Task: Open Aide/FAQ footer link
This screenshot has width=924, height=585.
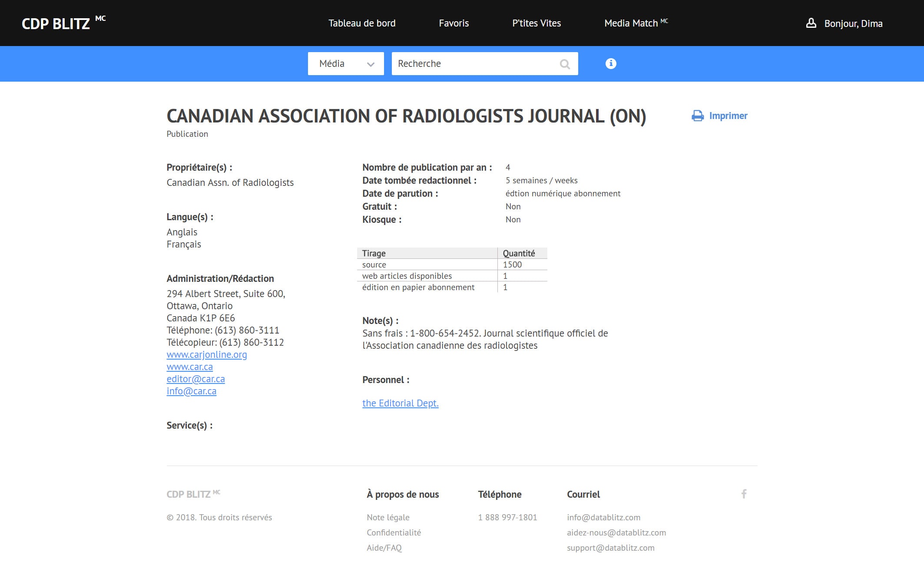Action: tap(384, 548)
